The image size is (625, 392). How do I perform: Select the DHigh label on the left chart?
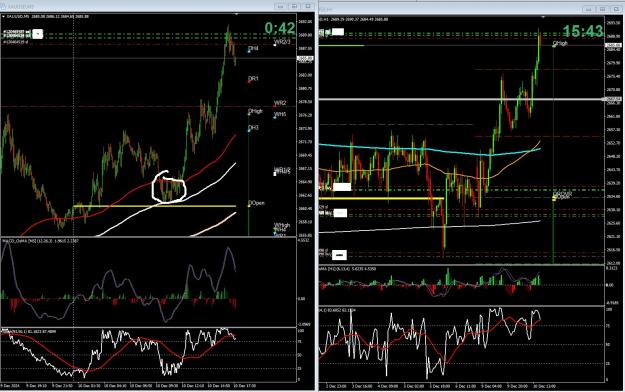click(x=255, y=111)
